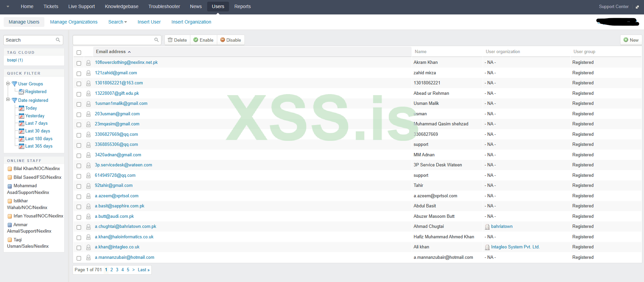
Task: Collapse the User Groups tree node
Action: click(8, 83)
